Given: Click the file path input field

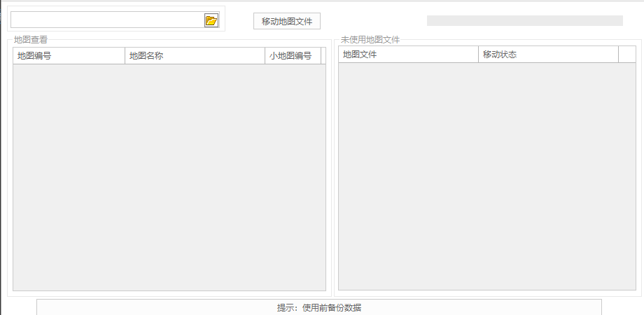Looking at the screenshot, I should pyautogui.click(x=106, y=20).
